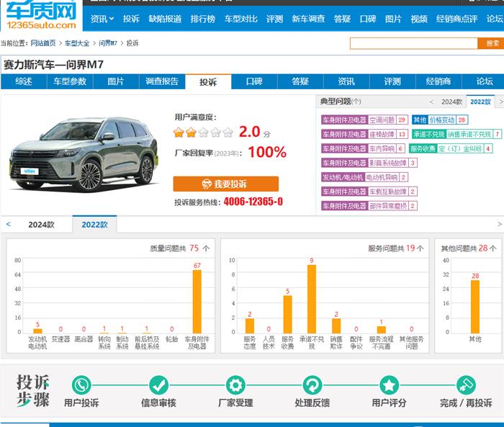Open the 车载互联故障 2 issue tag
Screen dimensions: 504x427
pos(369,192)
